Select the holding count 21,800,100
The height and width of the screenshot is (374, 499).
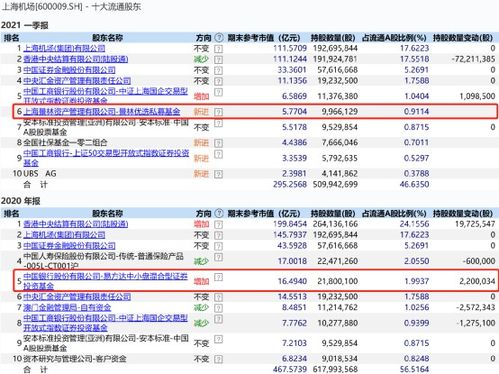pos(337,281)
